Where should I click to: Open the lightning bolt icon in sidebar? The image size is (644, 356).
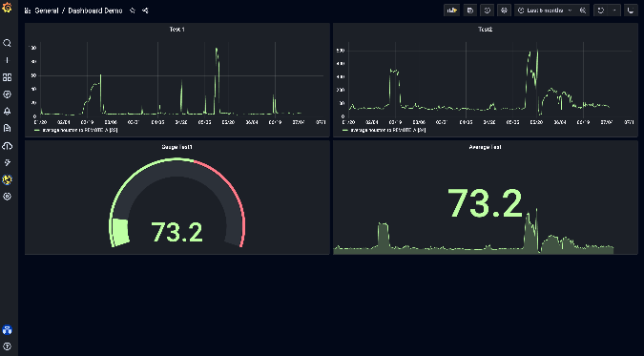(x=7, y=163)
